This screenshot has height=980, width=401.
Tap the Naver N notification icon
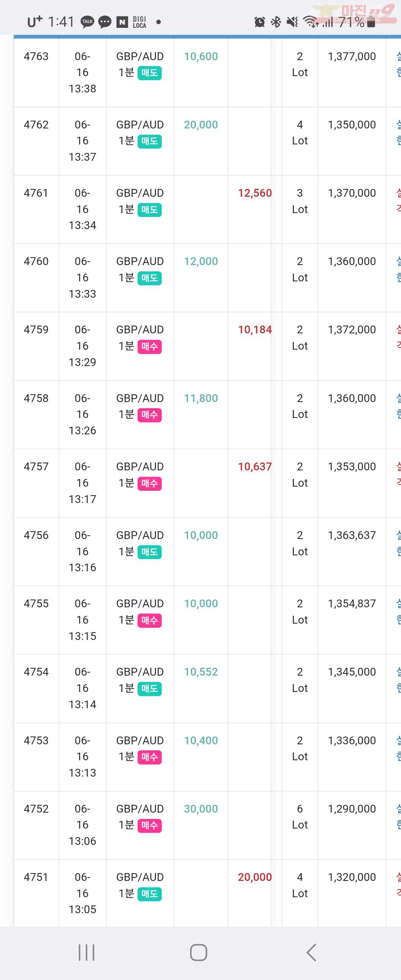click(x=122, y=22)
